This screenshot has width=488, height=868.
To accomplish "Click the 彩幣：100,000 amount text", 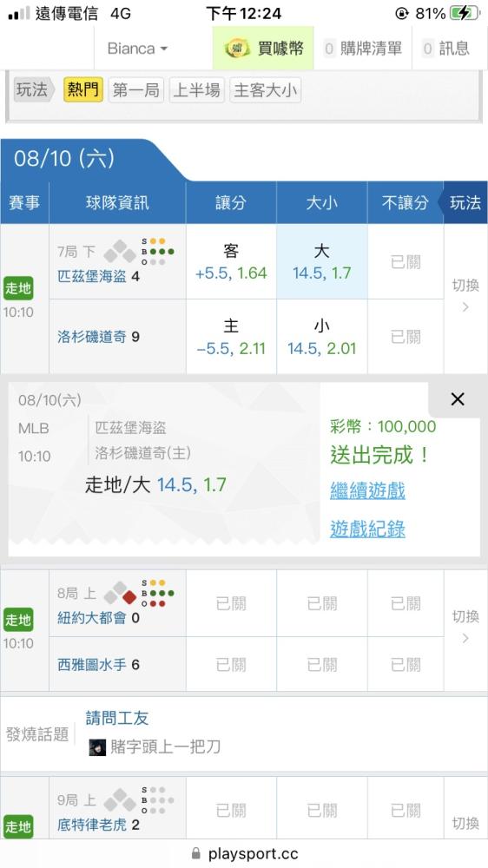I will (x=383, y=426).
